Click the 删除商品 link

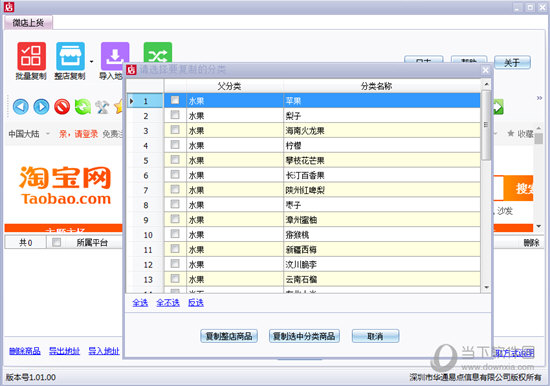tap(25, 351)
